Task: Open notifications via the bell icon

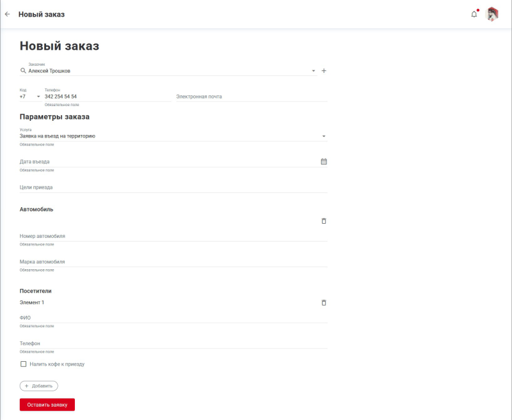Action: [474, 13]
